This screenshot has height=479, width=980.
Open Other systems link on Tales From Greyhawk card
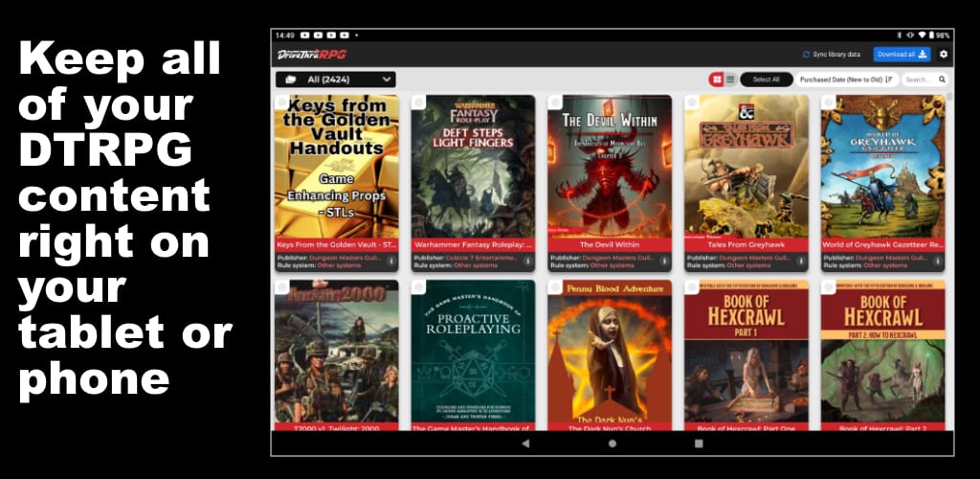click(x=748, y=265)
